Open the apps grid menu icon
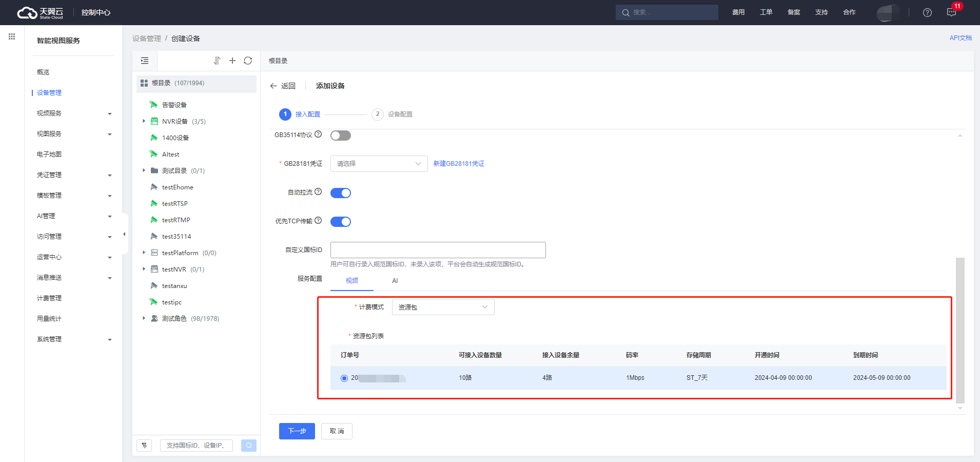Viewport: 980px width, 462px height. 12,36
